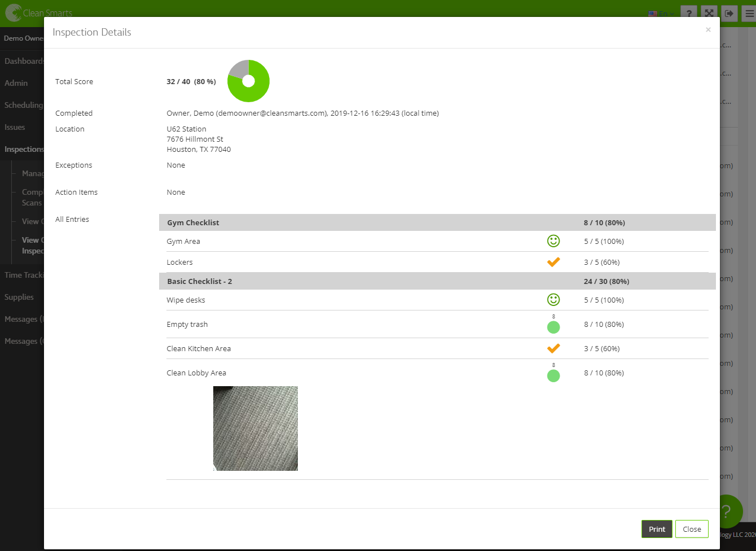
Task: Click the Clean Smarts logo
Action: (38, 13)
